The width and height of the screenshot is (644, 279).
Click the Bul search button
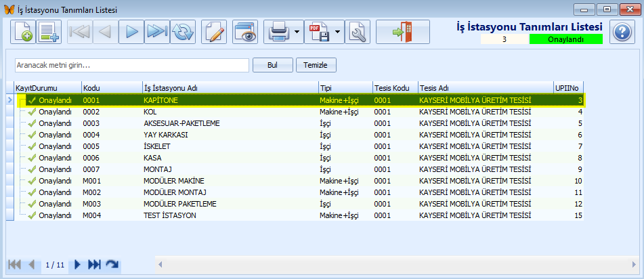point(273,65)
